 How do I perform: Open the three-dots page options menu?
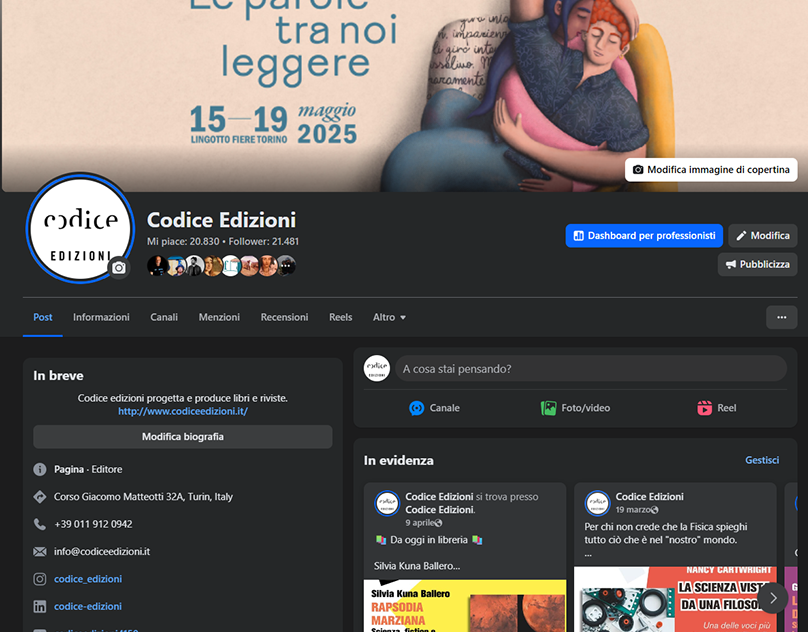[x=782, y=317]
